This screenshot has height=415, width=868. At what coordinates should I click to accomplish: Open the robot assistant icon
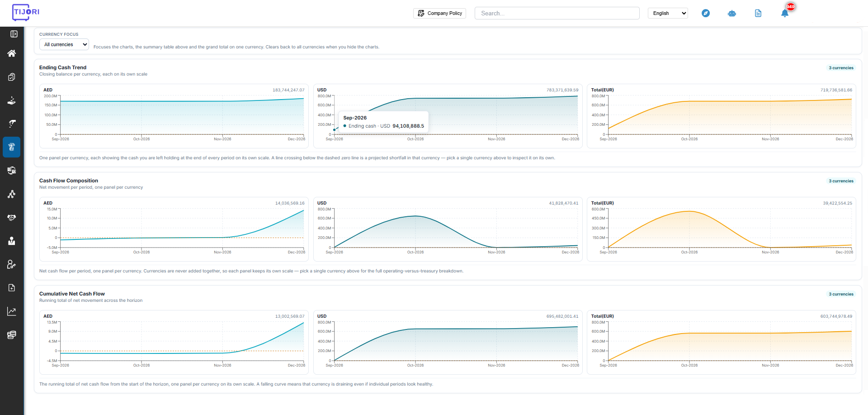732,13
